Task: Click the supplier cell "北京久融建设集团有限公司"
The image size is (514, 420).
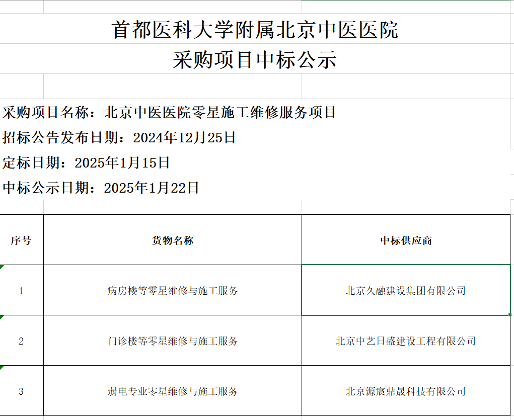Action: pos(406,290)
